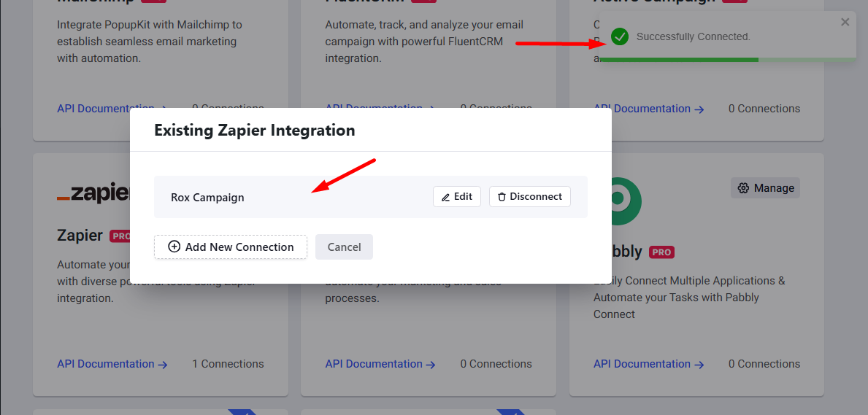
Task: Click Mailchimp card description text
Action: coord(150,42)
